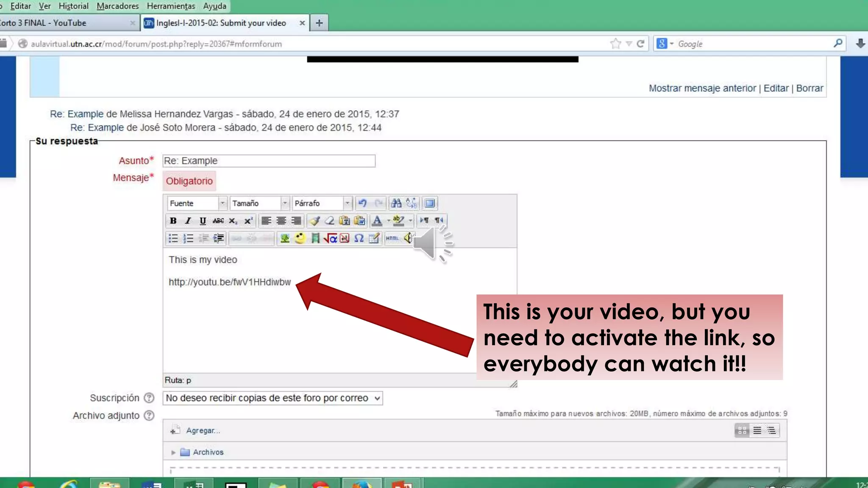Click the clean up messy code brush
Viewport: 868px width, 488px height.
click(x=314, y=221)
